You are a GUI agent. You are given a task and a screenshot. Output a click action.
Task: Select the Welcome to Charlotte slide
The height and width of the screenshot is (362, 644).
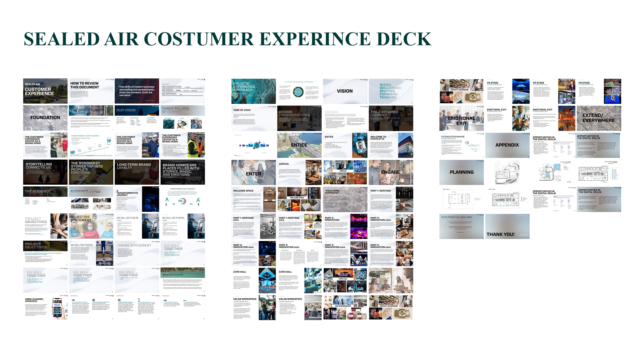click(x=391, y=145)
